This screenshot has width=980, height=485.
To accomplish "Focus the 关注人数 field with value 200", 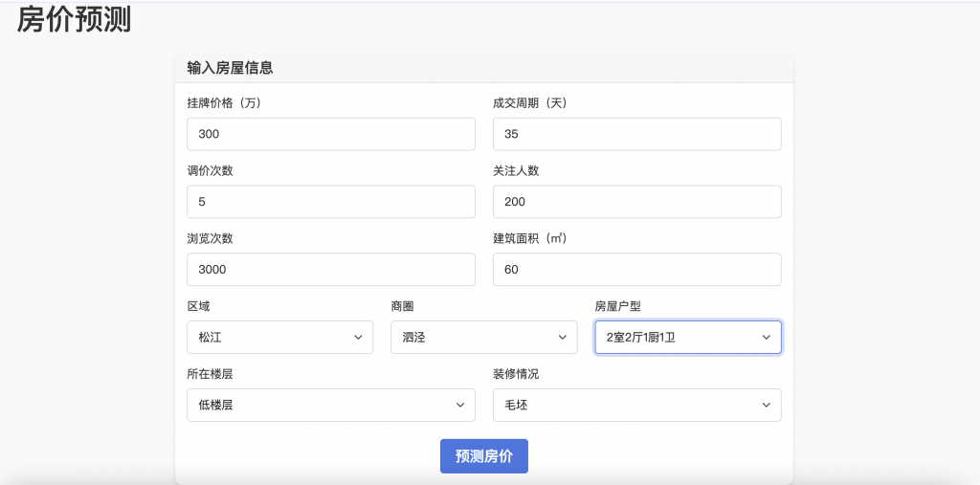I will coord(636,201).
